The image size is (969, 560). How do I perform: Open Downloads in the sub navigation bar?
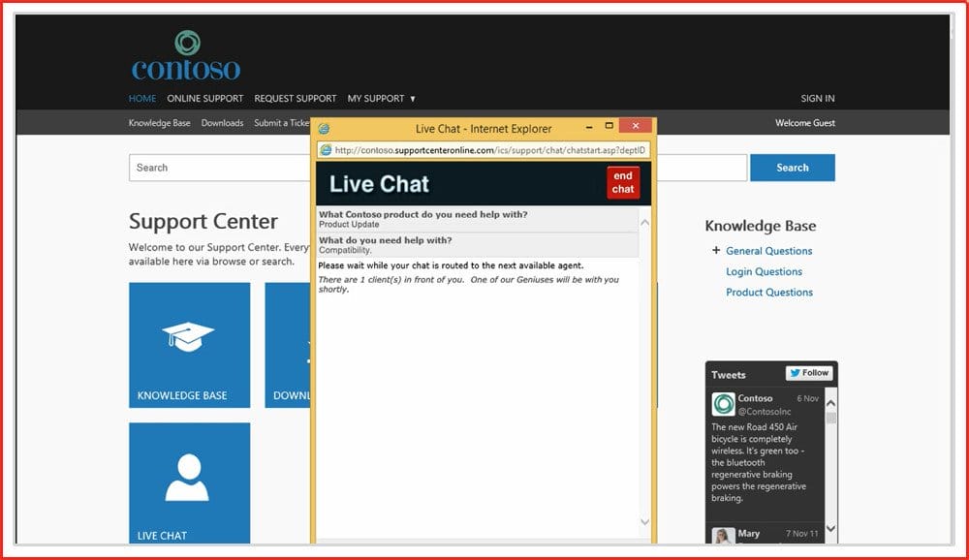(222, 123)
